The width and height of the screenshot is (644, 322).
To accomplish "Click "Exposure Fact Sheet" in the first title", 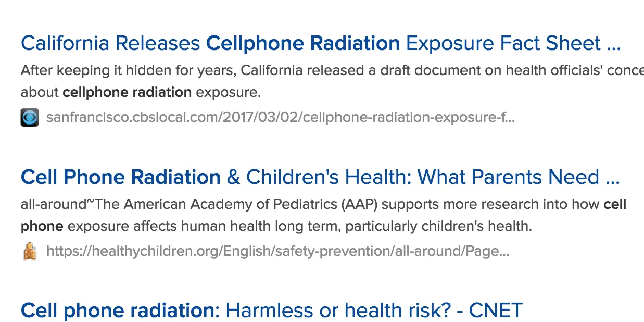I will [x=503, y=43].
